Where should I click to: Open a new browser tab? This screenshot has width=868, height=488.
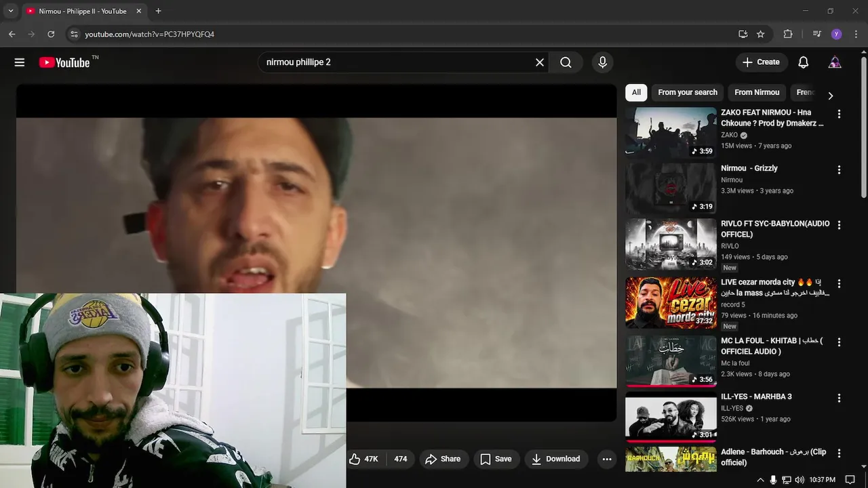pyautogui.click(x=158, y=11)
